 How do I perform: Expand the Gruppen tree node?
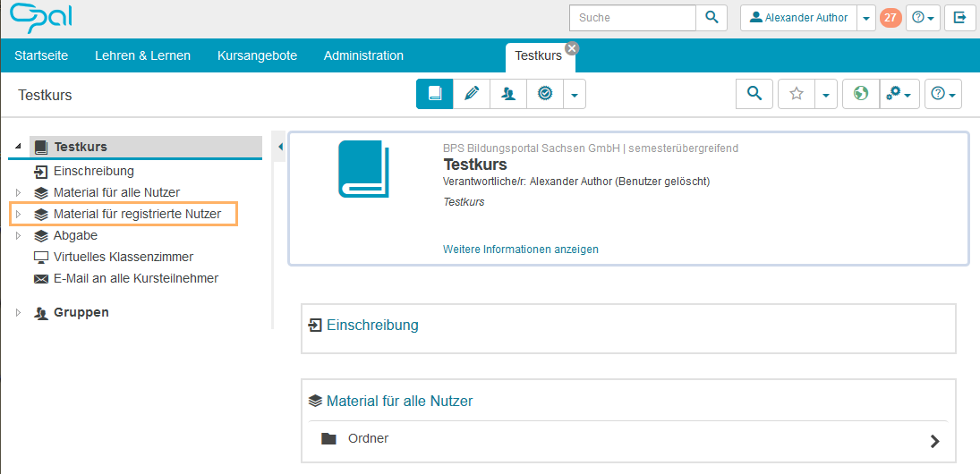coord(17,313)
